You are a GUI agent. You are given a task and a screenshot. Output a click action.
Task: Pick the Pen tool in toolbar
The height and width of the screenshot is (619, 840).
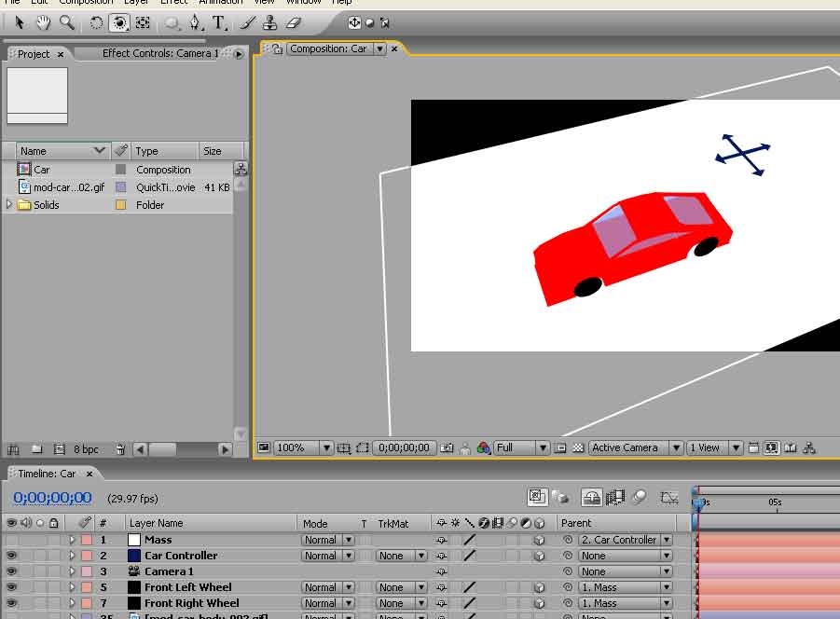[x=195, y=22]
